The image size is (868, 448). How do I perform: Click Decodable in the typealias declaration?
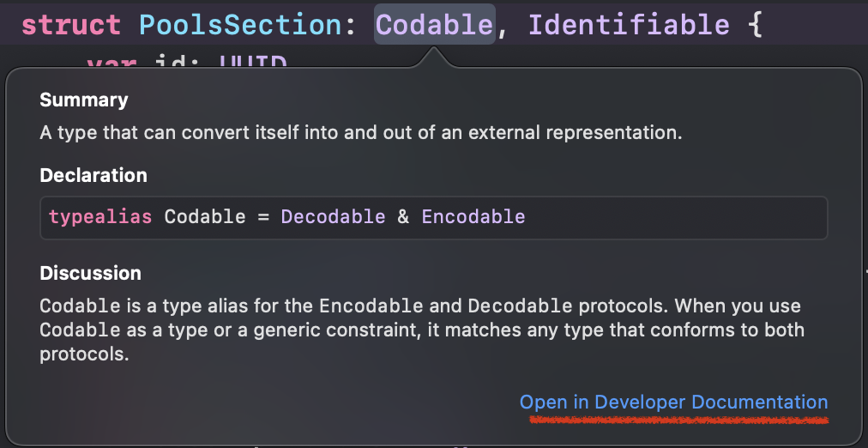(333, 216)
